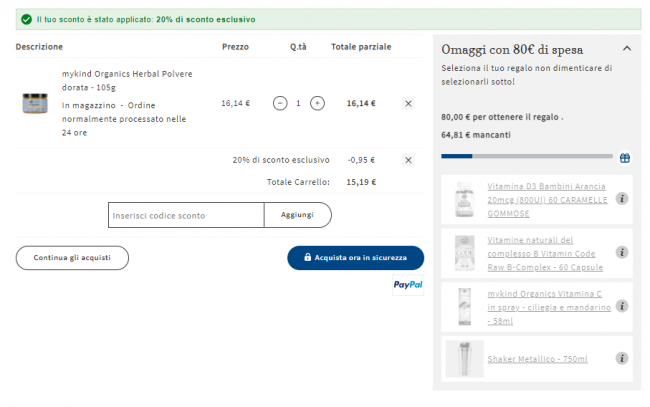Viewport: 650px width, 407px height.
Task: Open Vitamina D3 Bambini Arancia gift link
Action: tap(547, 200)
